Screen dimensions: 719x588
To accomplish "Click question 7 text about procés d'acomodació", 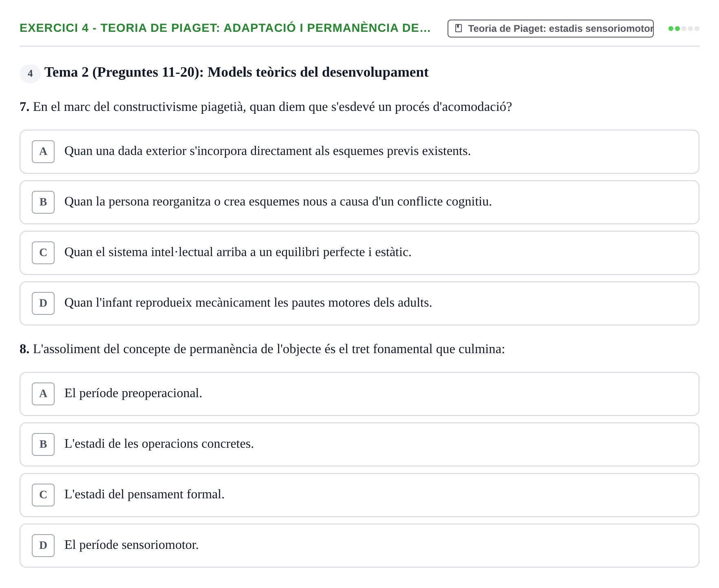I will pos(266,107).
